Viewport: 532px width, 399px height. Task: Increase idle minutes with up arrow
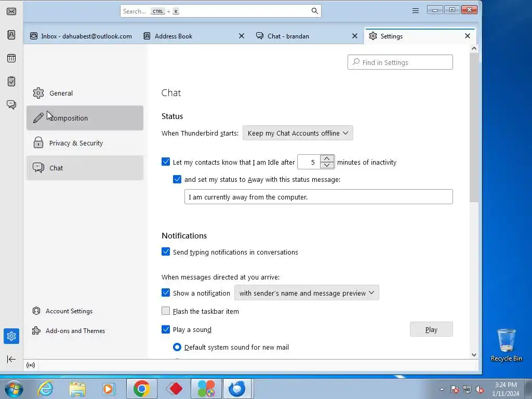pyautogui.click(x=327, y=158)
